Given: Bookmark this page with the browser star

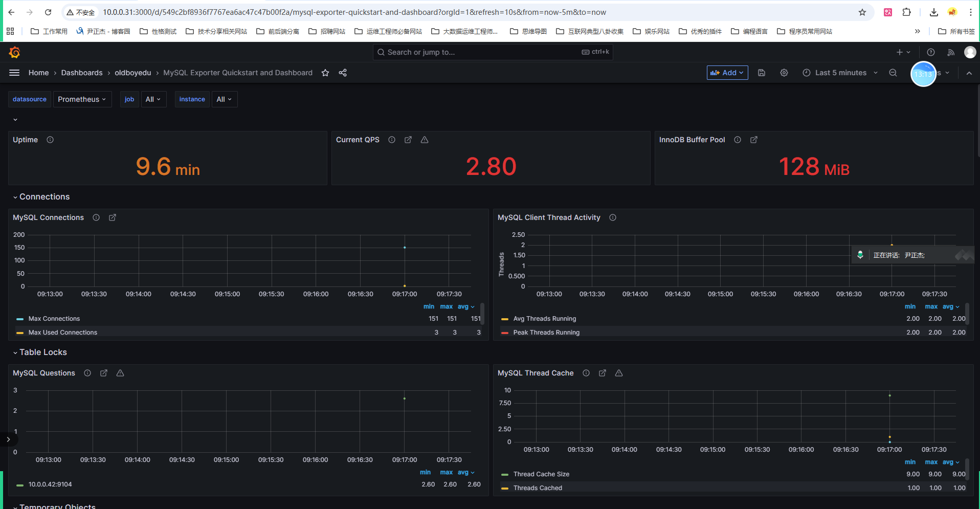Looking at the screenshot, I should click(862, 12).
